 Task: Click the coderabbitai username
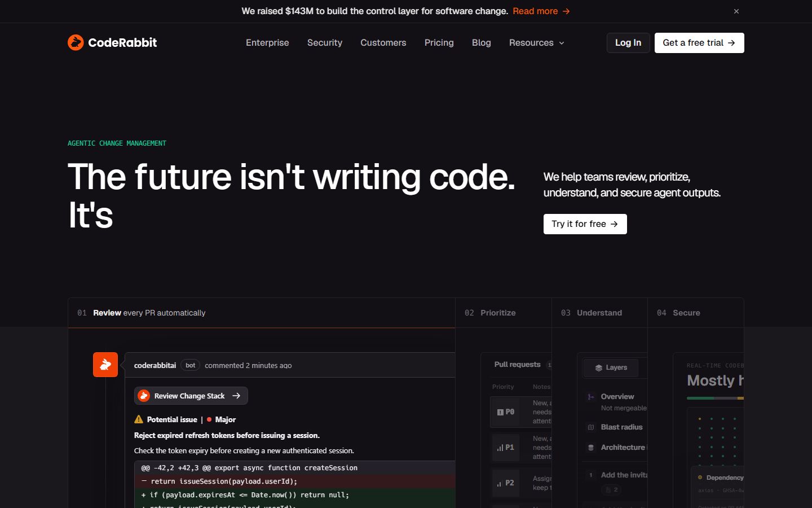pos(155,365)
